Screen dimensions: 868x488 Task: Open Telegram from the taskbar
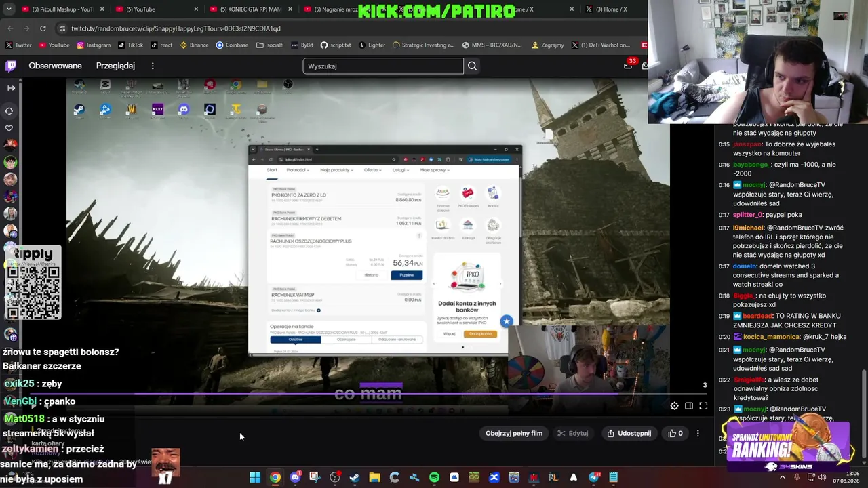[593, 477]
